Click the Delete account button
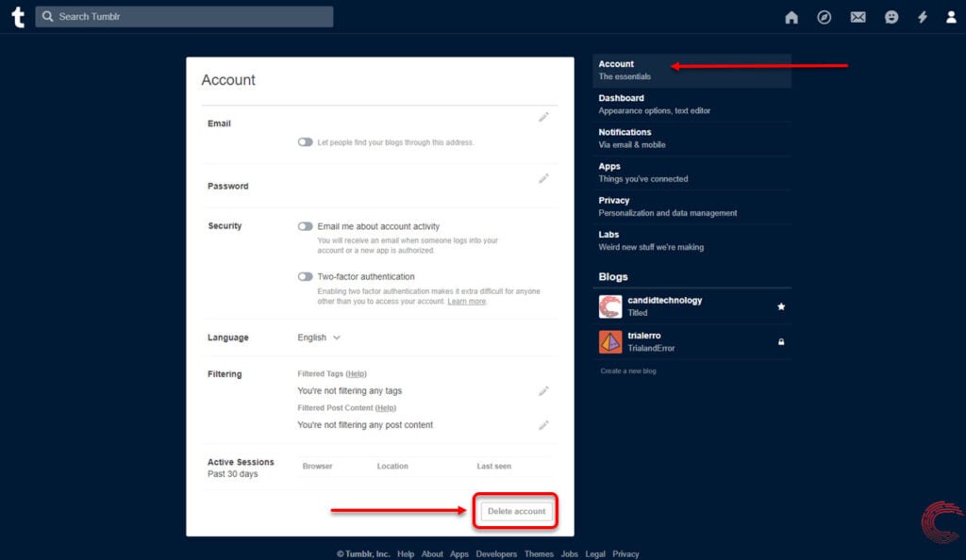966x560 pixels. coord(516,511)
